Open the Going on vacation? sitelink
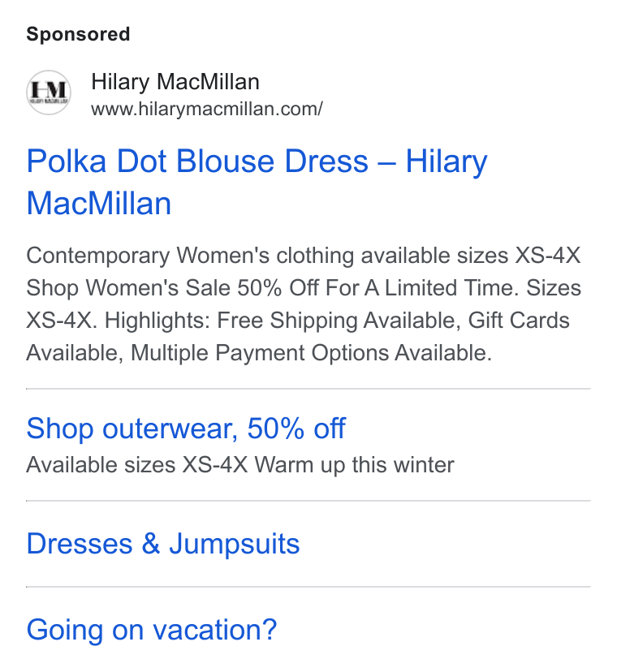 point(152,630)
